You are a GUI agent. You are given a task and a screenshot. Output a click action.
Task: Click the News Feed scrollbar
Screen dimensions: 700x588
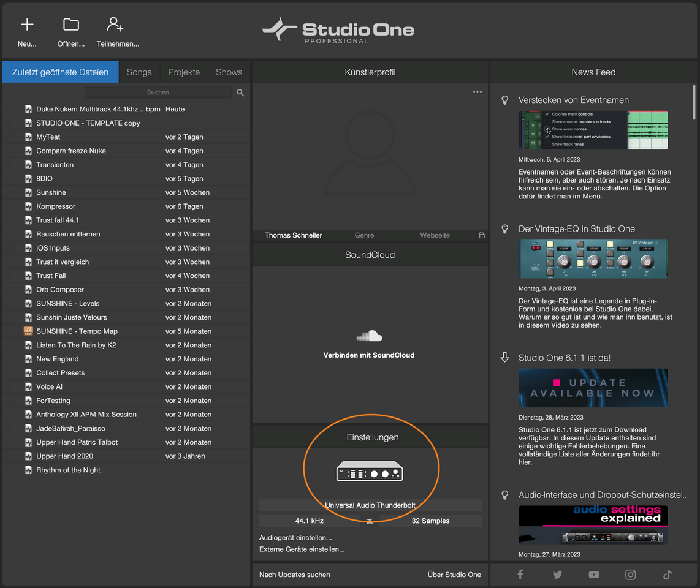pyautogui.click(x=694, y=102)
